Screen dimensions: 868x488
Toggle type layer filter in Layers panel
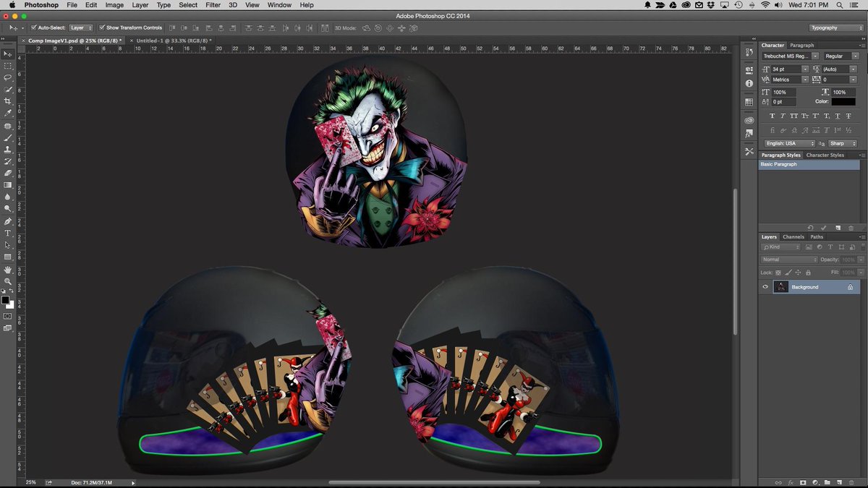pyautogui.click(x=830, y=247)
